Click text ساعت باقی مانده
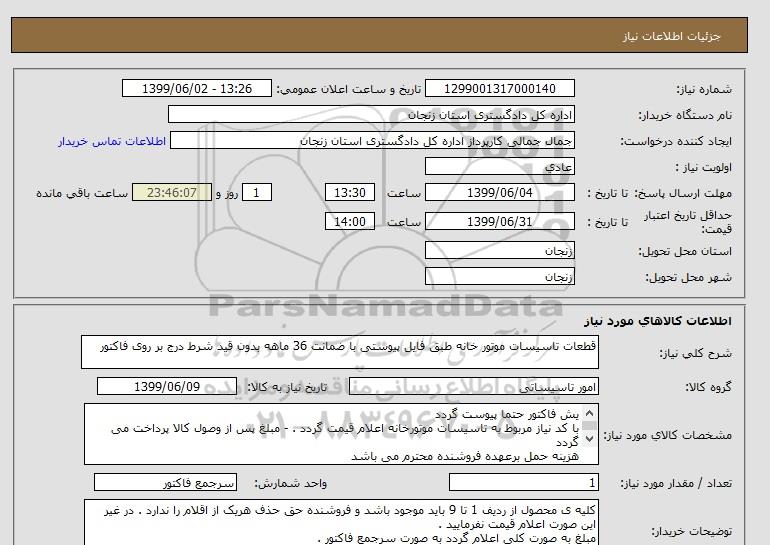The width and height of the screenshot is (770, 545). point(82,193)
